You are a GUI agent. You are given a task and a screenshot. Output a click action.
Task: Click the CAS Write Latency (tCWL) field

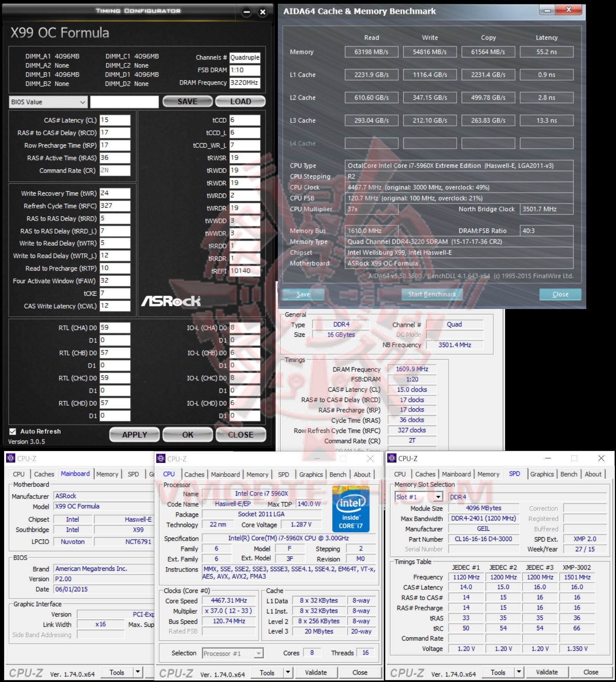pos(115,306)
